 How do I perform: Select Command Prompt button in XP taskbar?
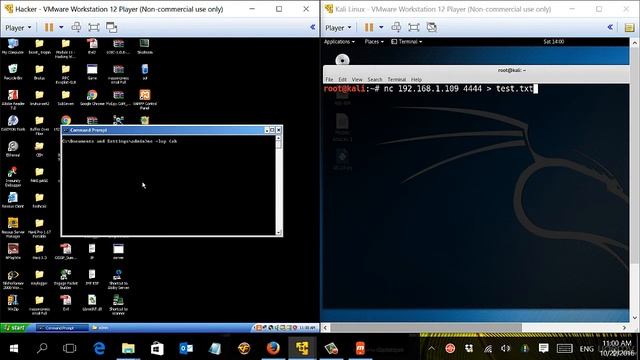tap(61, 328)
